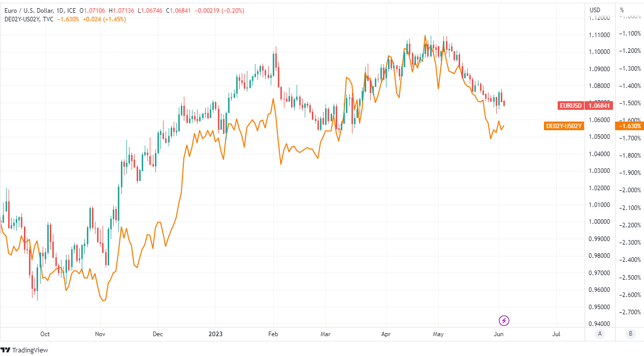
Task: Select the DE02Y-US02Y, TVC legend line
Action: click(x=27, y=19)
